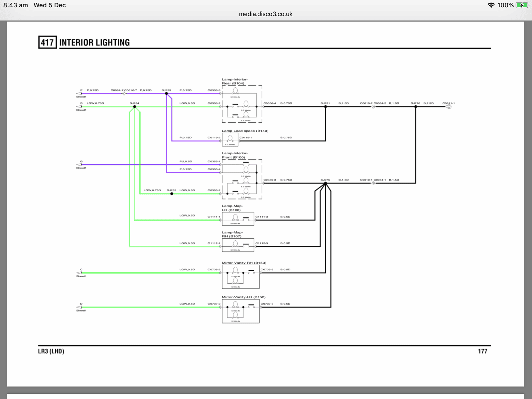
Task: Click the PU,0.5D wire label
Action: (x=186, y=161)
